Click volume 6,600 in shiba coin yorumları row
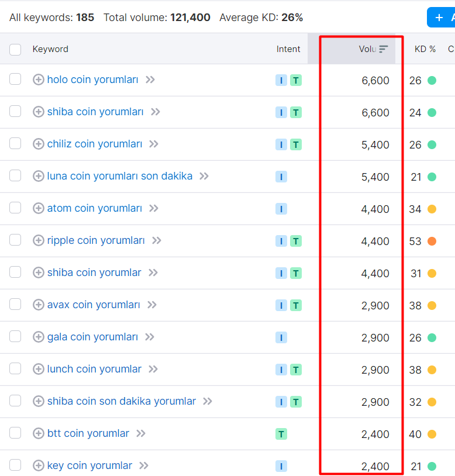This screenshot has width=455, height=476. coord(375,113)
